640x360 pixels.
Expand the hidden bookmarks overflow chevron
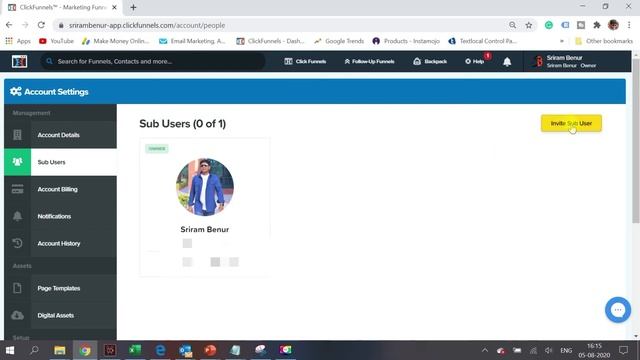click(x=562, y=41)
